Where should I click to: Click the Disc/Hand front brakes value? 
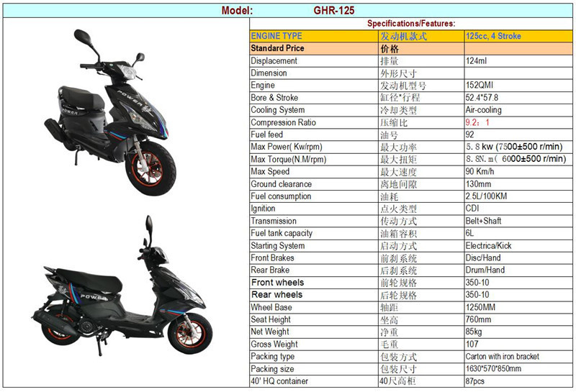tap(482, 258)
